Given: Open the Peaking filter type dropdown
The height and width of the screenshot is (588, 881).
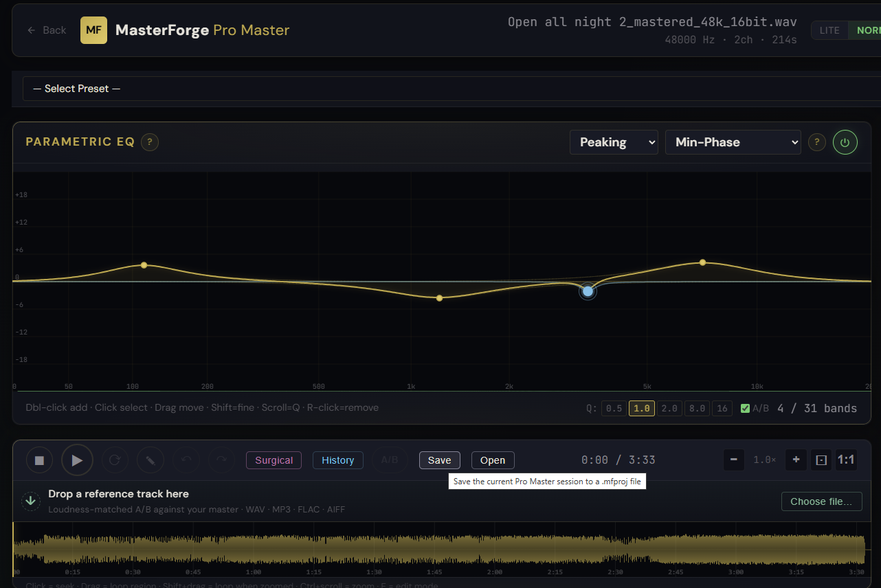Looking at the screenshot, I should [614, 142].
